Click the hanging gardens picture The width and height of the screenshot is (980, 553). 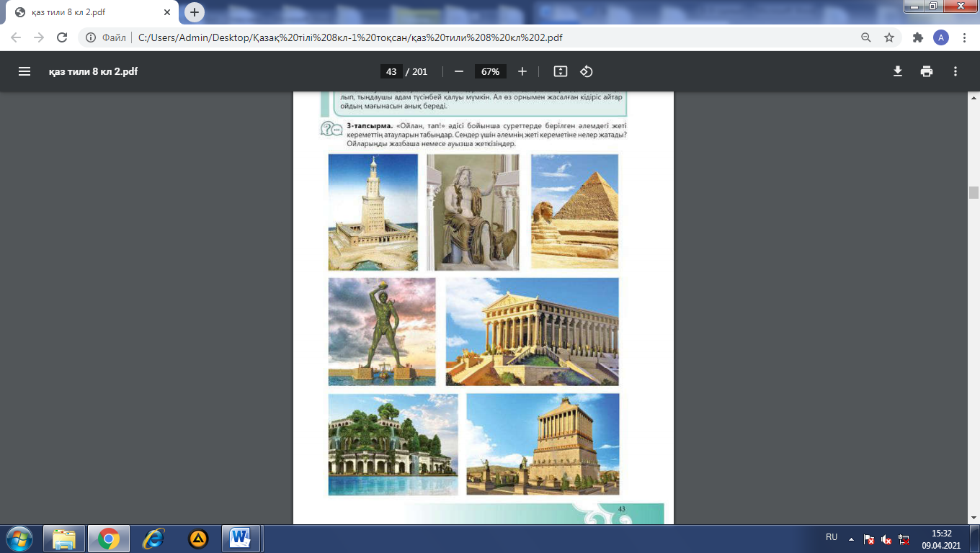393,444
